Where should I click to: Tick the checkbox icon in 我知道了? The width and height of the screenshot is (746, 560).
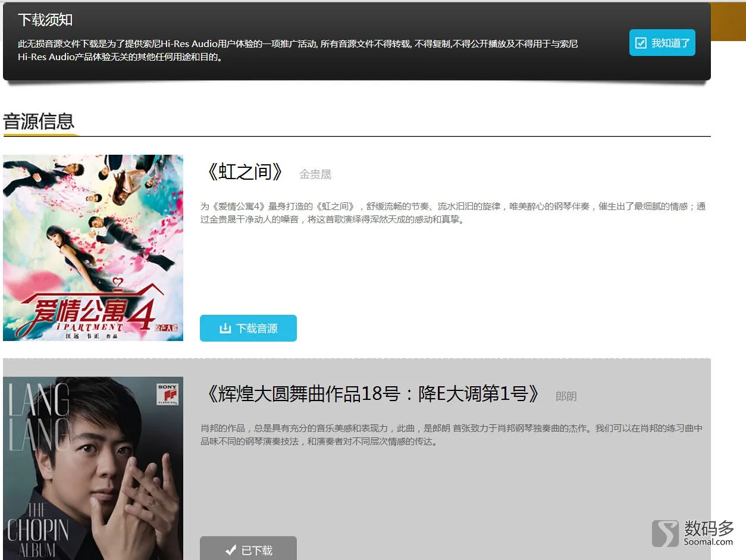[641, 43]
